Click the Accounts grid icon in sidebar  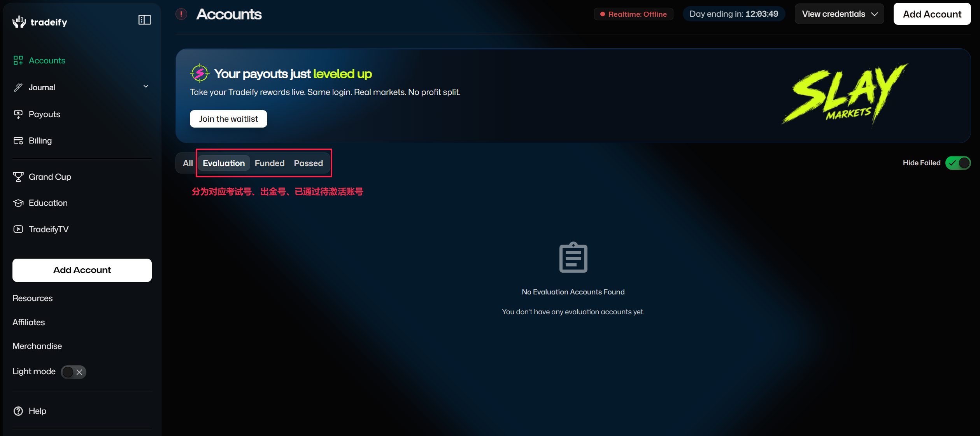(18, 60)
